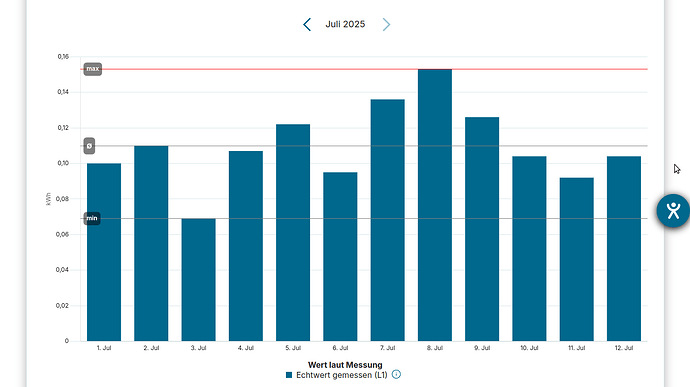The height and width of the screenshot is (387, 690).
Task: Select the 8. Jul maximum bar
Action: (x=435, y=205)
